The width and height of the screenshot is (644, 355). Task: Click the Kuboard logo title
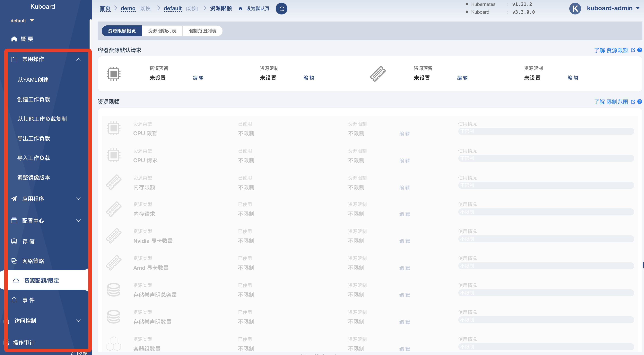43,6
